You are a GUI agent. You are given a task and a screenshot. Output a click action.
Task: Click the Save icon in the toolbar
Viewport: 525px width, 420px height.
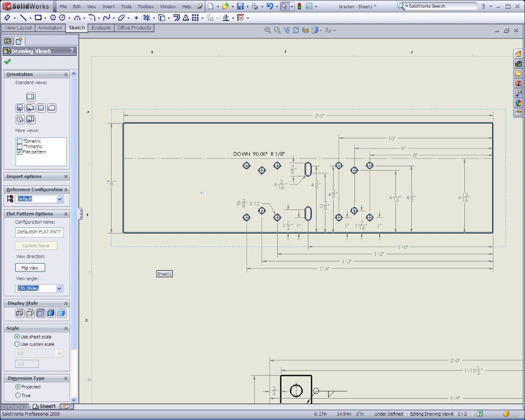[240, 7]
